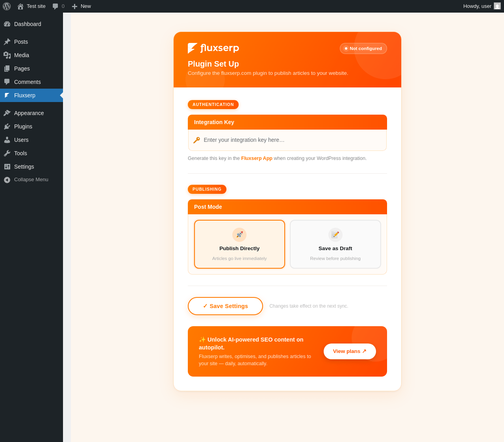This screenshot has height=442, width=504.
Task: Go to the Dashboard menu item
Action: (31, 24)
